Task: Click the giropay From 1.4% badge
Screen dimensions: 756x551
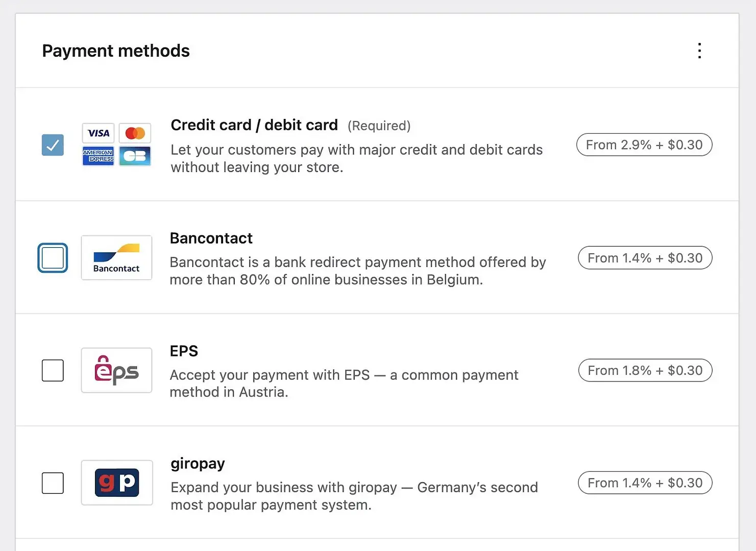Action: (x=645, y=483)
